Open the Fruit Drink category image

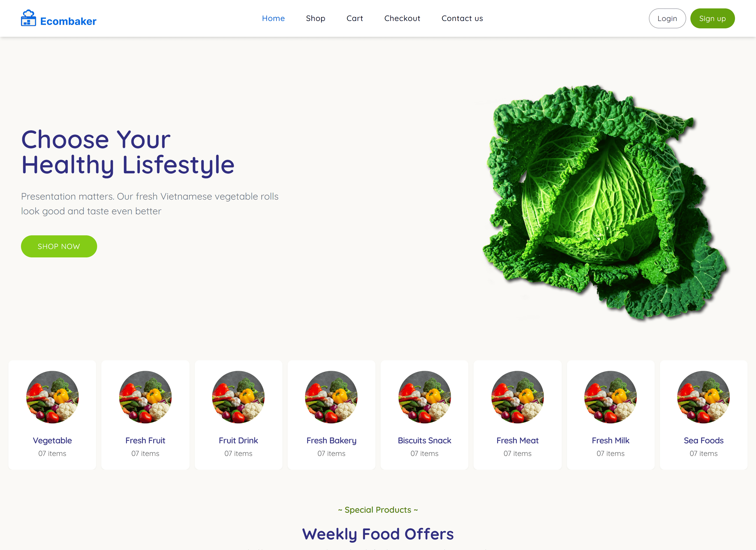(x=238, y=397)
